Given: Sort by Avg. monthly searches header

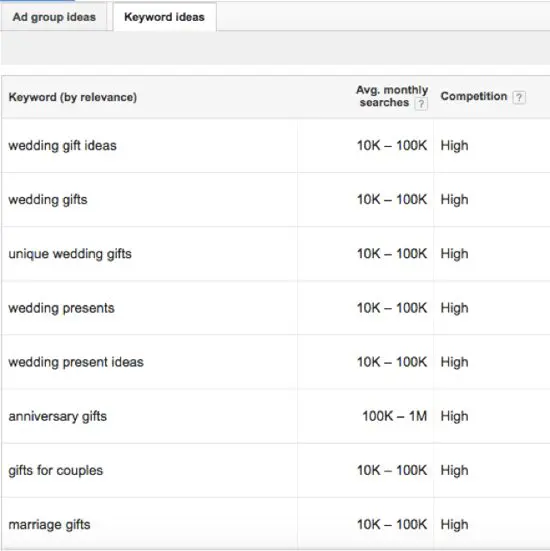Looking at the screenshot, I should [x=392, y=96].
